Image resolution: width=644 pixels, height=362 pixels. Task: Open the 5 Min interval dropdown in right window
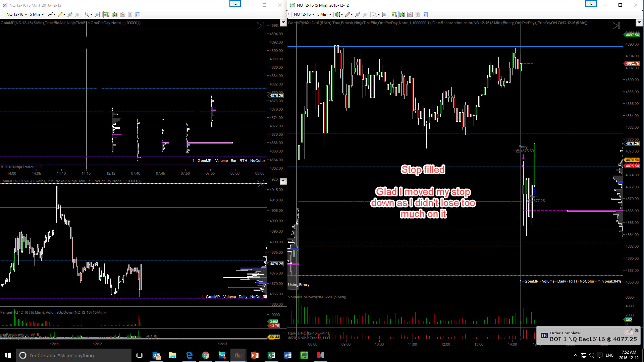pos(324,14)
